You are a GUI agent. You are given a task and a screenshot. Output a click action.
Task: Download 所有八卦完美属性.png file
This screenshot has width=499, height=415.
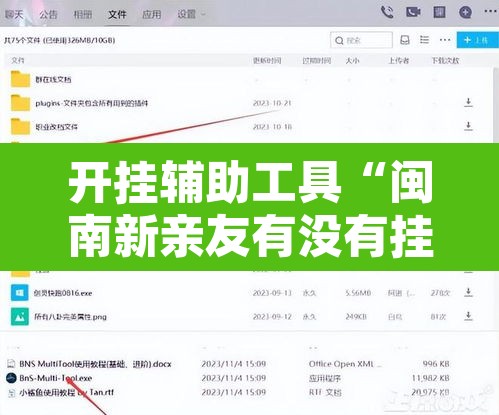pos(468,316)
